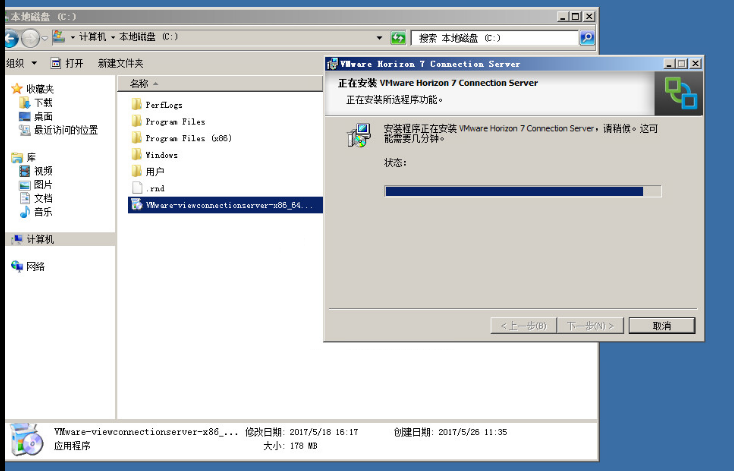Open 桌面 in favorites
734x471 pixels.
tap(43, 116)
